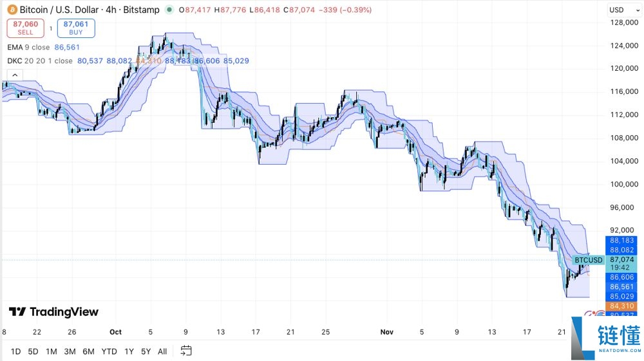The width and height of the screenshot is (644, 361).
Task: Show the All time range
Action: point(162,351)
